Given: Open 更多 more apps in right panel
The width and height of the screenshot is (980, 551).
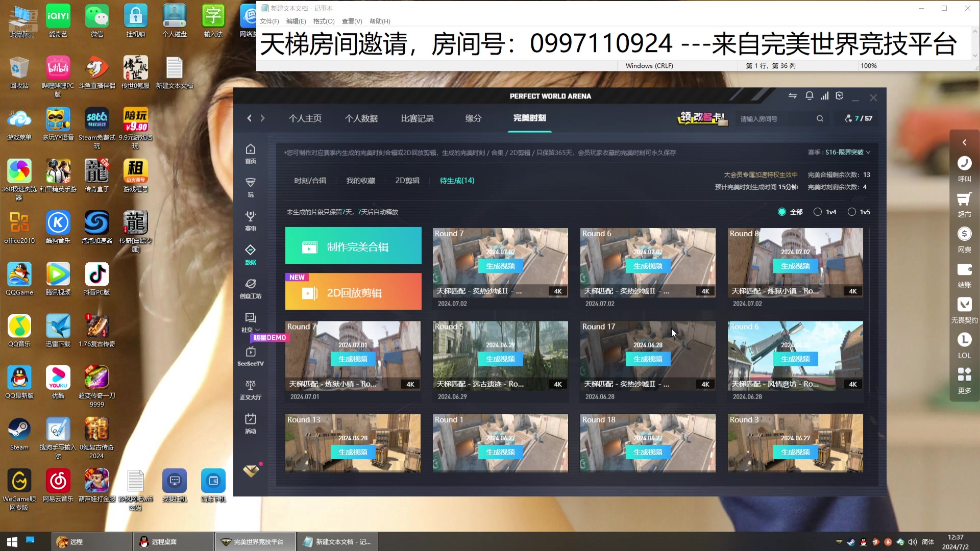Looking at the screenshot, I should 964,380.
